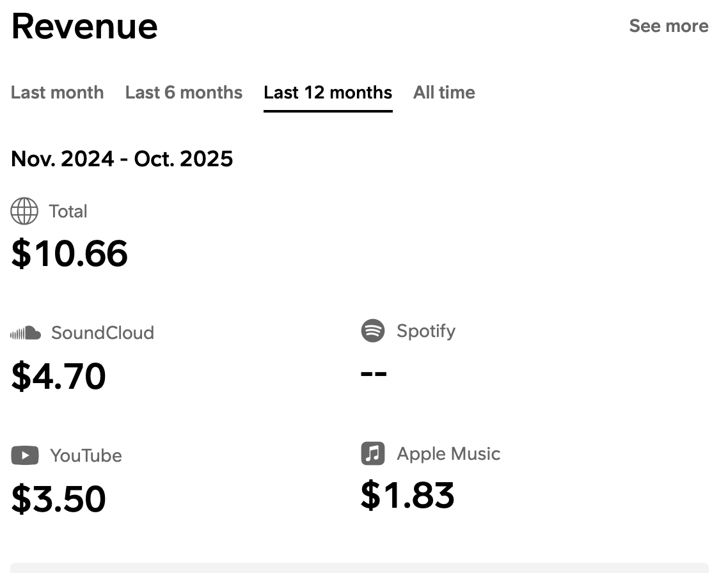Click the globe icon next to Total
This screenshot has height=573, width=728.
(x=24, y=211)
